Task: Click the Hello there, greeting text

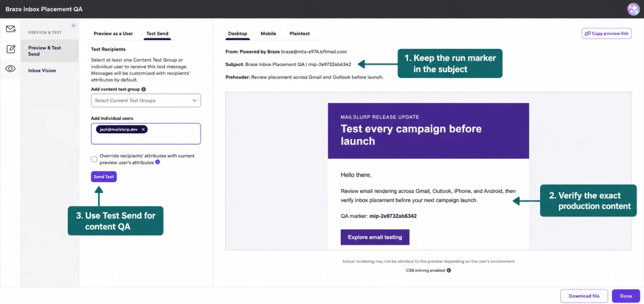Action: coord(356,175)
